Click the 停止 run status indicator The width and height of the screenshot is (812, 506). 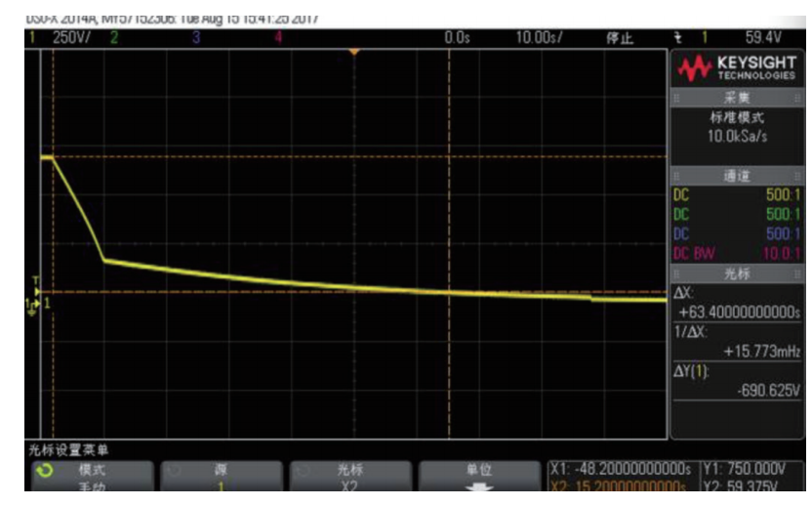620,38
